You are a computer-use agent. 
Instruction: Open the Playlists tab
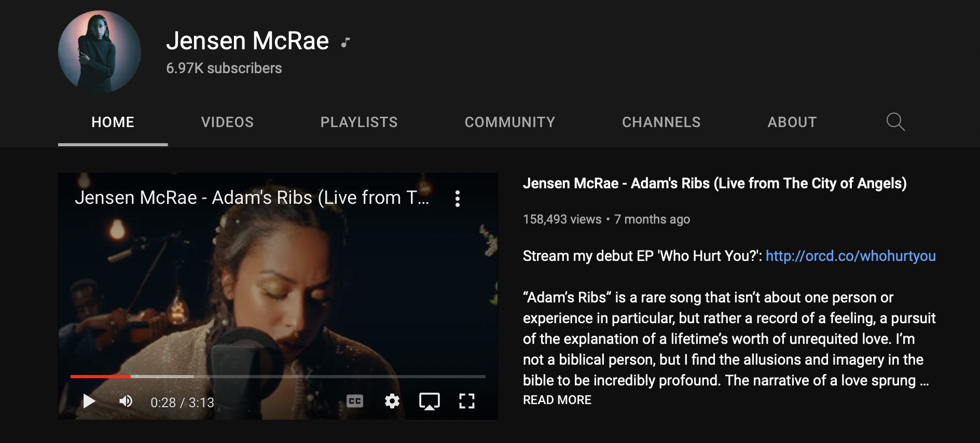click(359, 122)
